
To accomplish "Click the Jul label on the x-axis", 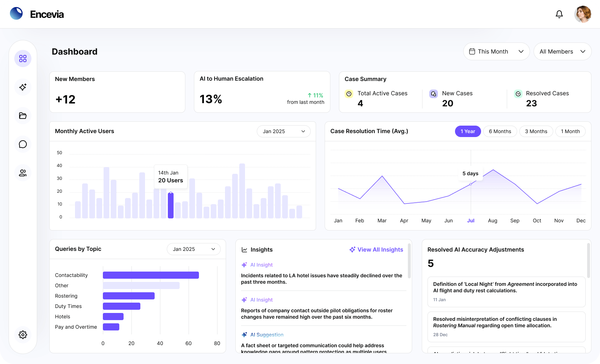I will pos(471,221).
